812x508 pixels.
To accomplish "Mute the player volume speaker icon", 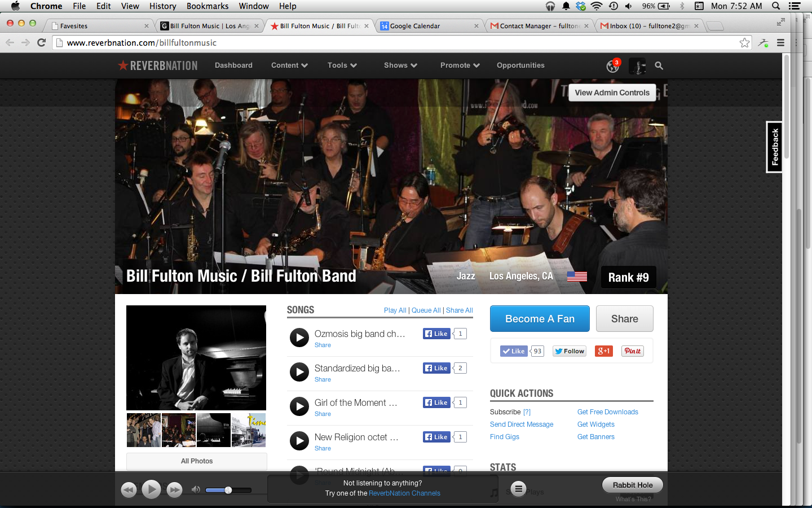I will [x=196, y=489].
